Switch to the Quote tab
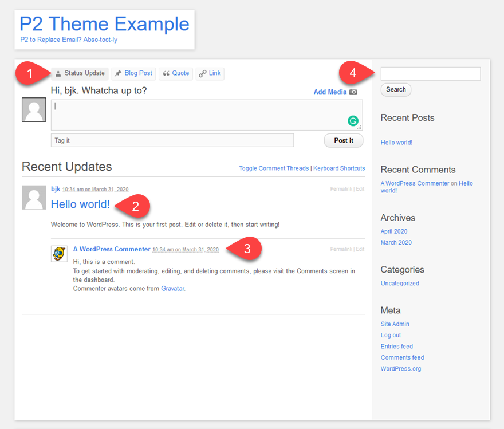The image size is (504, 429). click(176, 73)
